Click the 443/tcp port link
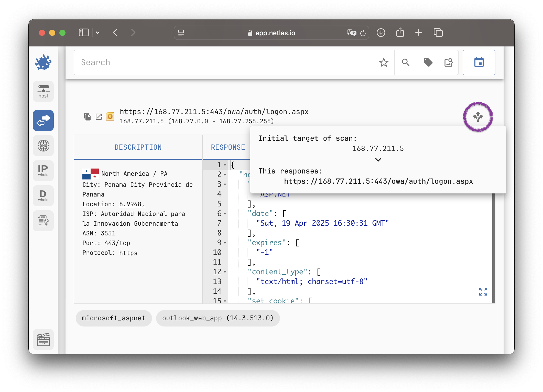Screen dimensions: 543x392 (x=124, y=243)
